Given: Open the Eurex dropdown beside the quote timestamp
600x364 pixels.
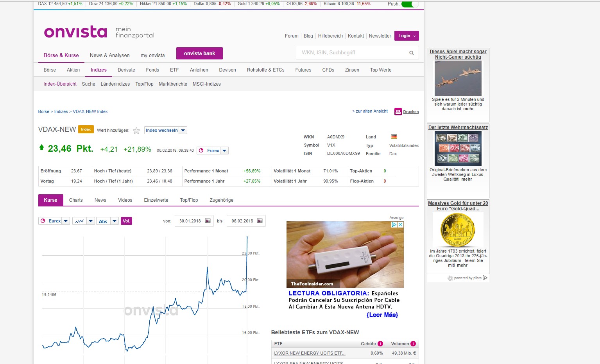Looking at the screenshot, I should coord(213,151).
